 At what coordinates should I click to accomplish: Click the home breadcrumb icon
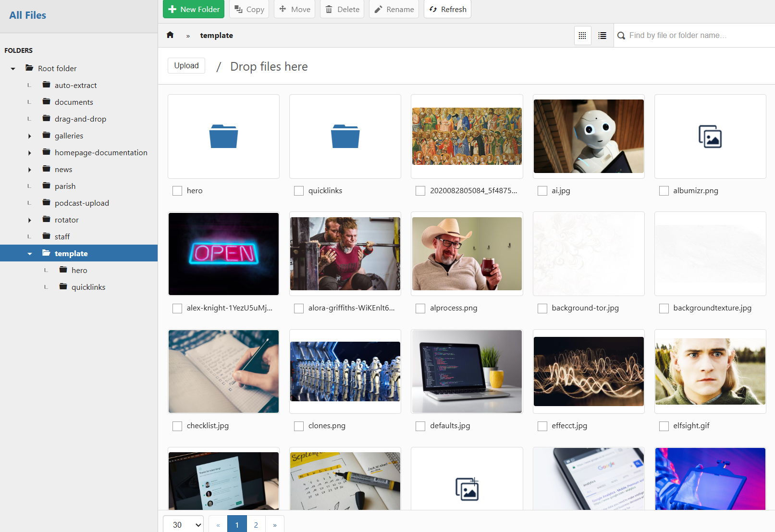[170, 35]
